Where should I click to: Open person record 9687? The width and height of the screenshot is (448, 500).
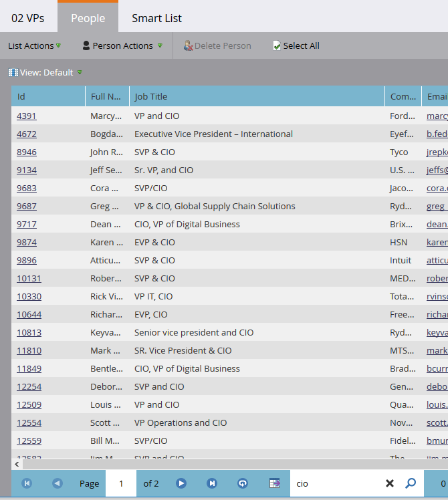[27, 206]
